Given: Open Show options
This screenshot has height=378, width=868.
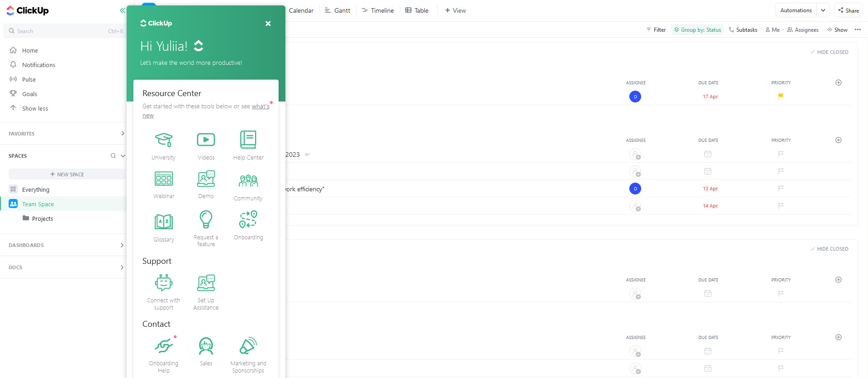Looking at the screenshot, I should coord(838,30).
